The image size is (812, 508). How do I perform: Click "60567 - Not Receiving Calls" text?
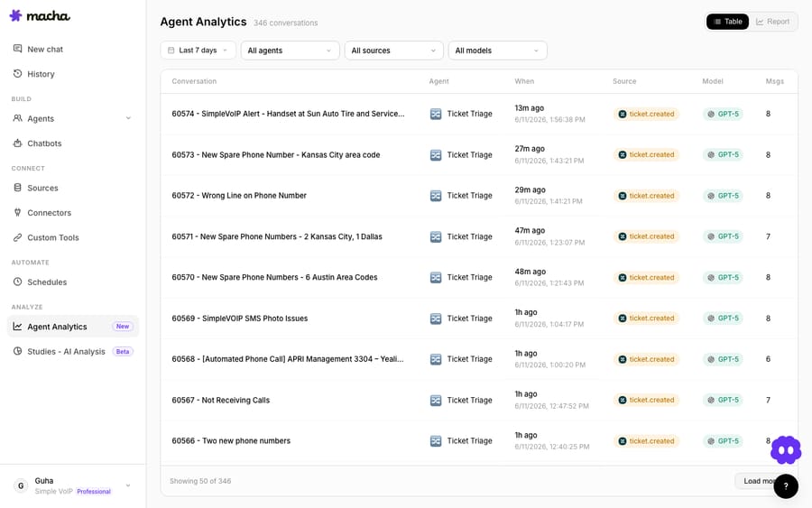coord(221,401)
